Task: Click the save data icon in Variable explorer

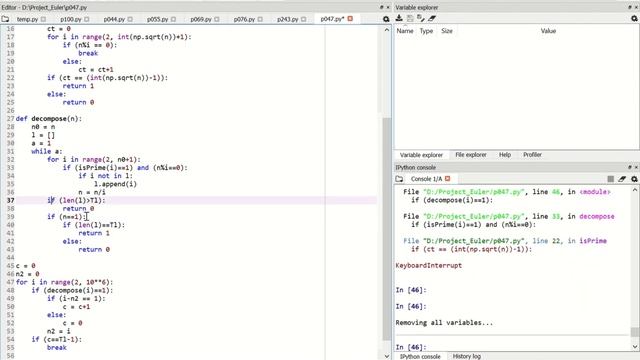Action: click(x=410, y=18)
